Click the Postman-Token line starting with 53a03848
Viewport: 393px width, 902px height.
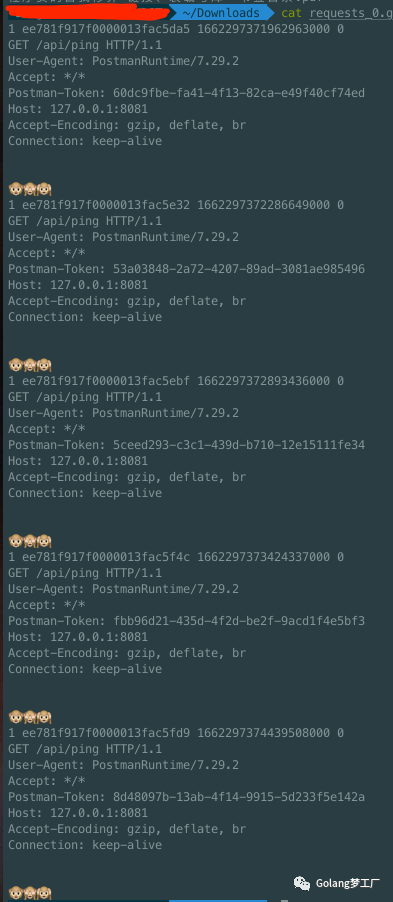point(186,269)
